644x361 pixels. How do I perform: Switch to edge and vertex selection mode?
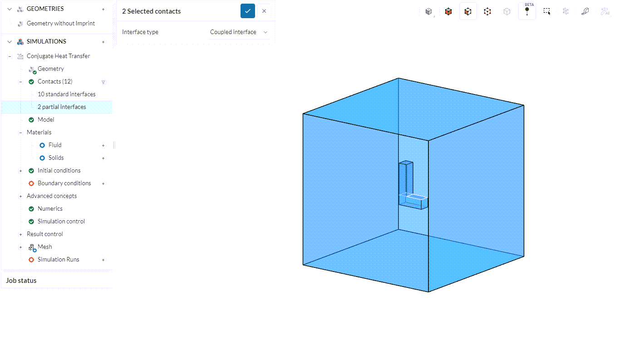coord(487,12)
